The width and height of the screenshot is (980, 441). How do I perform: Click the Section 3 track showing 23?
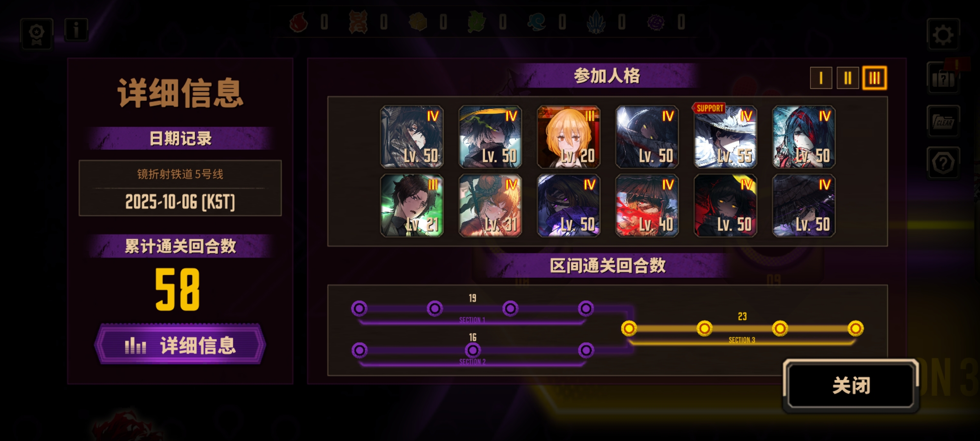[742, 328]
